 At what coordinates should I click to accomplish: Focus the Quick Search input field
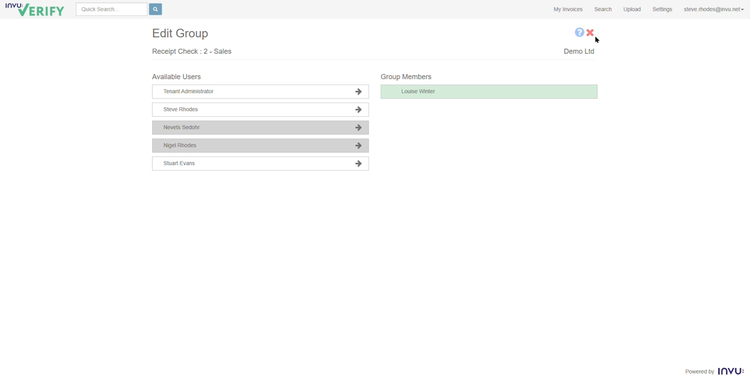111,9
